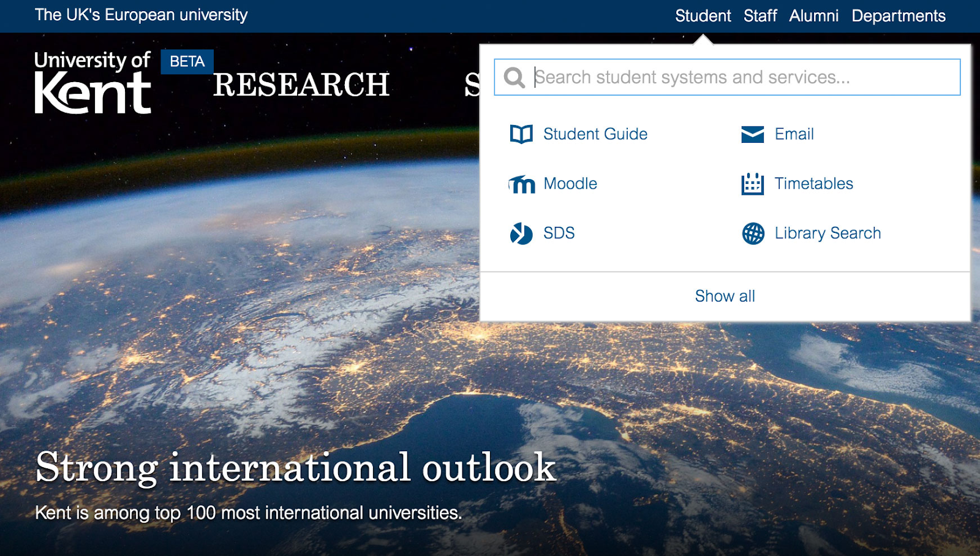Open the Departments menu

coord(899,16)
